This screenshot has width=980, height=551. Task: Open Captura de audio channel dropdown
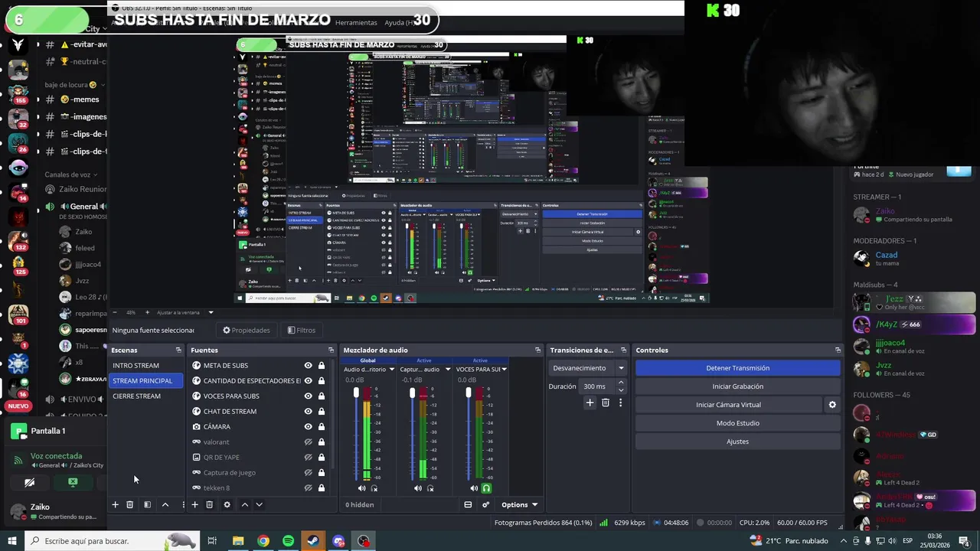pos(448,370)
